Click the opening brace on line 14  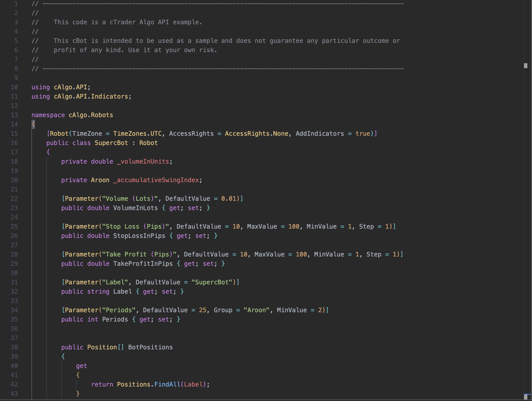coord(33,124)
